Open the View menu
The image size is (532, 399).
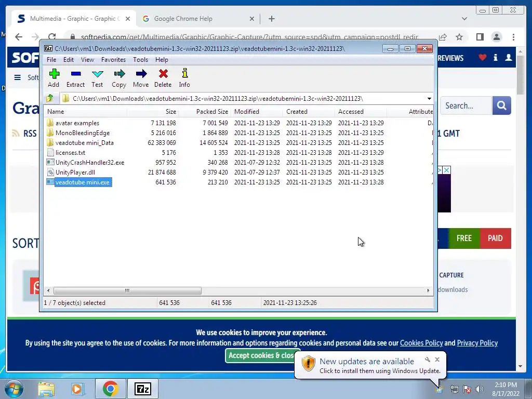click(x=87, y=60)
